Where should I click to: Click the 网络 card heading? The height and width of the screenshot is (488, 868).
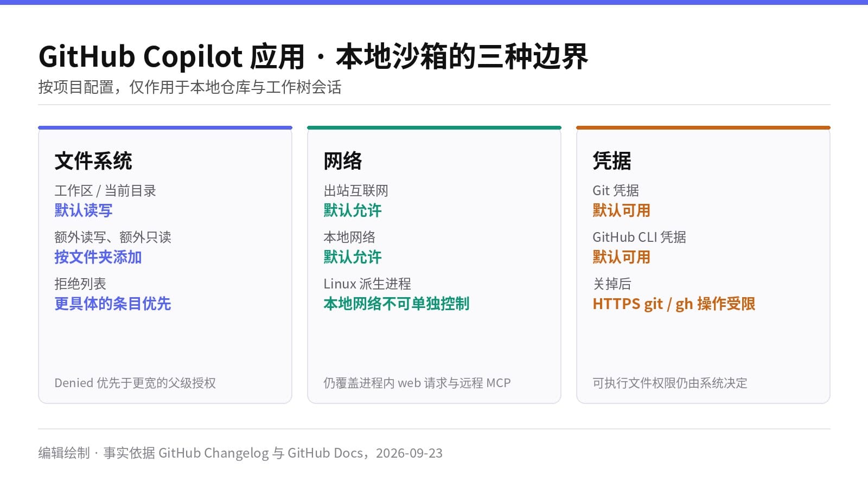[343, 161]
